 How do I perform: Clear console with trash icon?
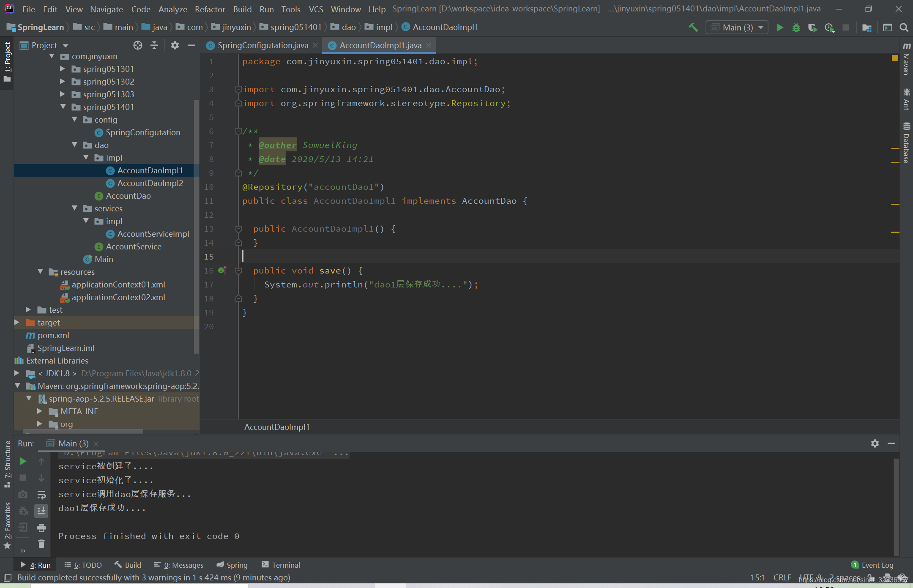coord(41,544)
